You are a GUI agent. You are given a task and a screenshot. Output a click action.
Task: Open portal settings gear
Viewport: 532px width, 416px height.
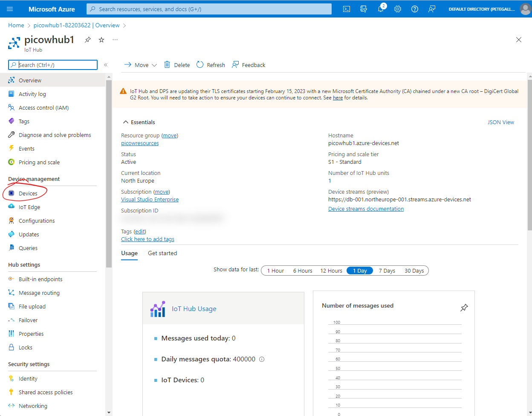(x=398, y=9)
